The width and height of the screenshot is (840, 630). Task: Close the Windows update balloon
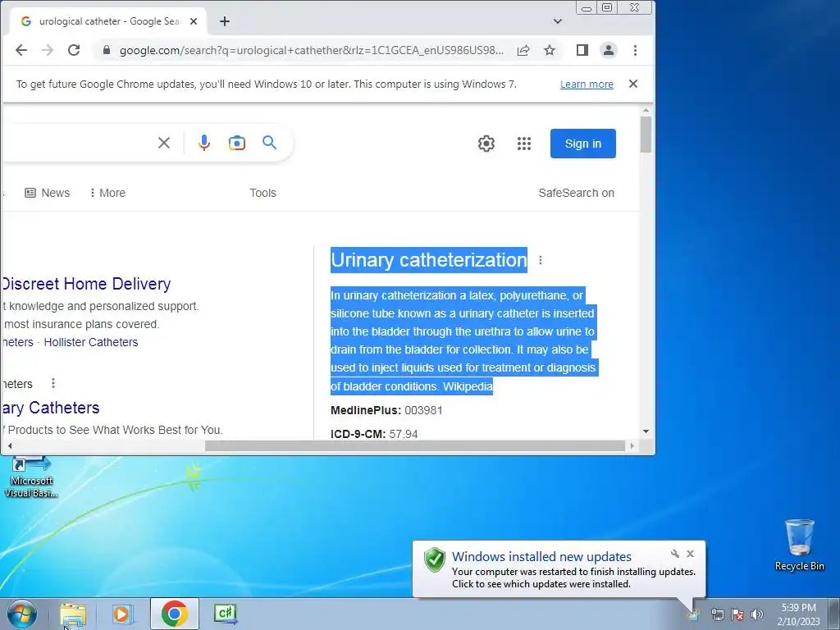690,554
